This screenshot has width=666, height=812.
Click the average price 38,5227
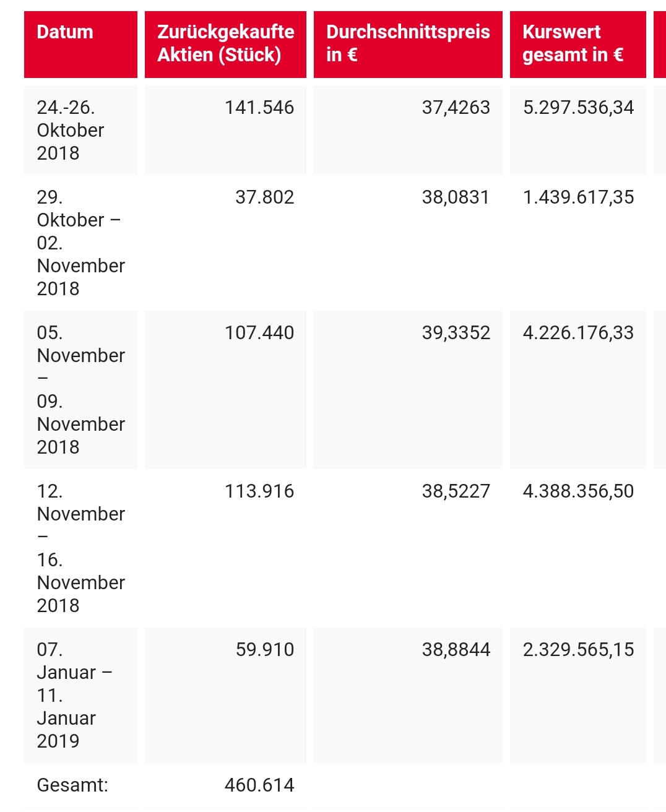click(456, 491)
